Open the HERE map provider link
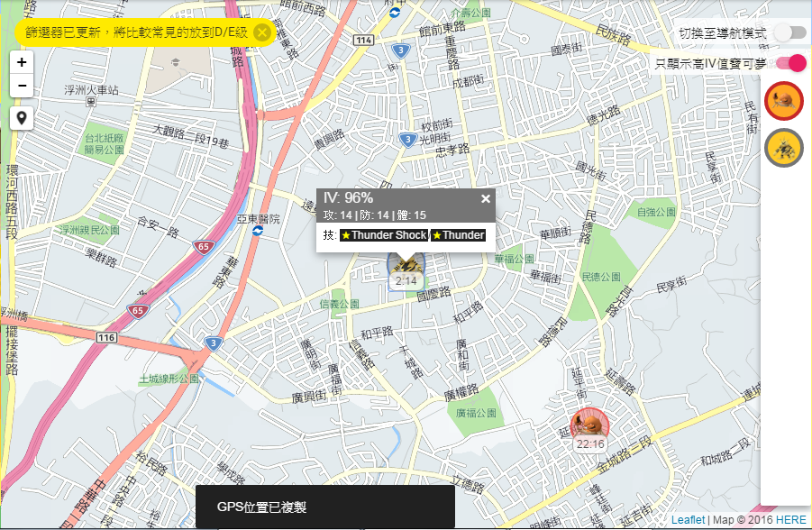Image resolution: width=812 pixels, height=530 pixels. click(x=790, y=520)
